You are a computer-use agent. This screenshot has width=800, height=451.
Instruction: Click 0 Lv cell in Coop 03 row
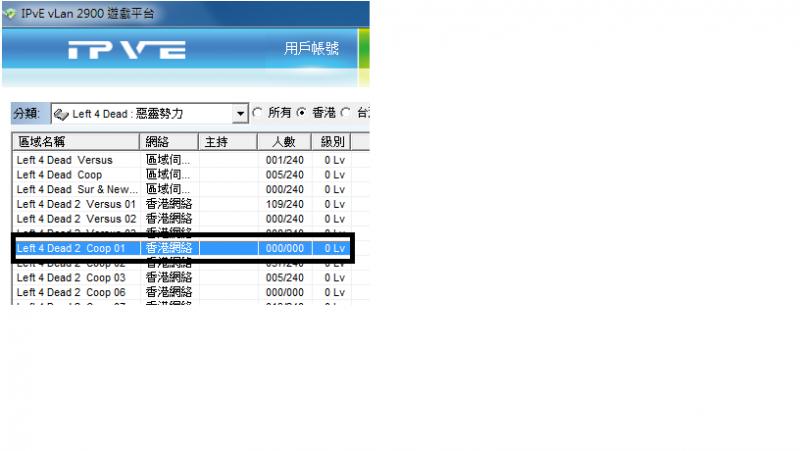(335, 278)
